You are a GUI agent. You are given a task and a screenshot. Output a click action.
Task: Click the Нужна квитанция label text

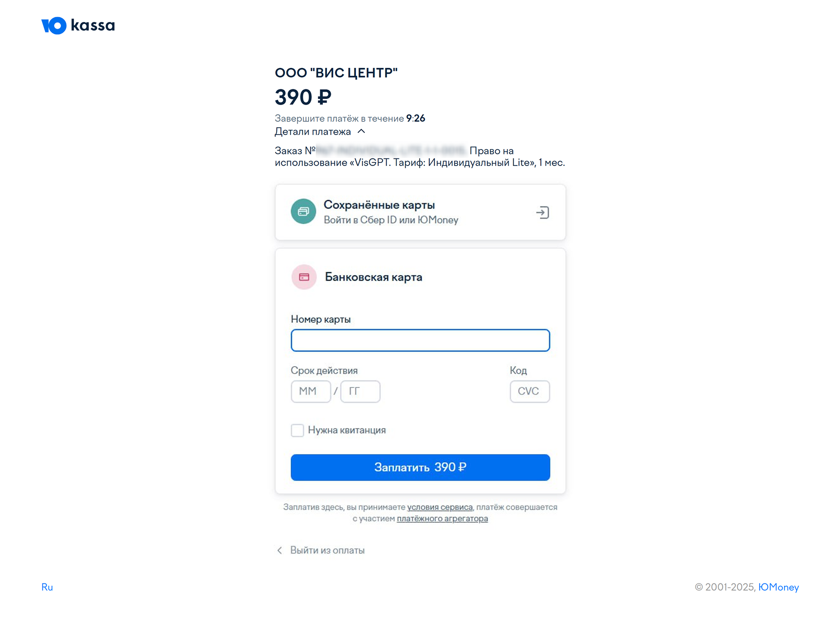(x=347, y=430)
